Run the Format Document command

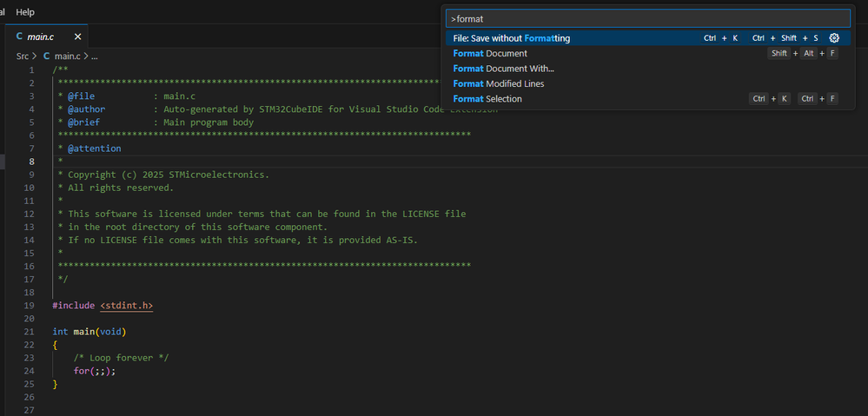pos(490,54)
